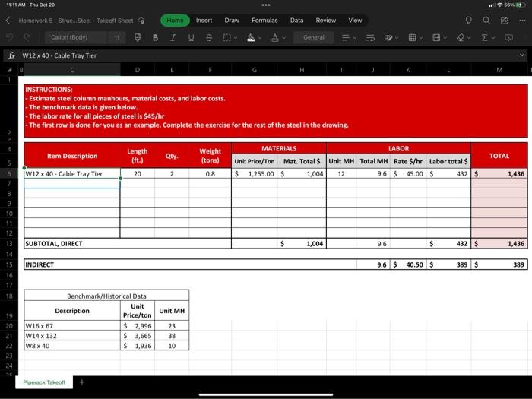
Task: Open the format painter icon
Action: pos(138,37)
